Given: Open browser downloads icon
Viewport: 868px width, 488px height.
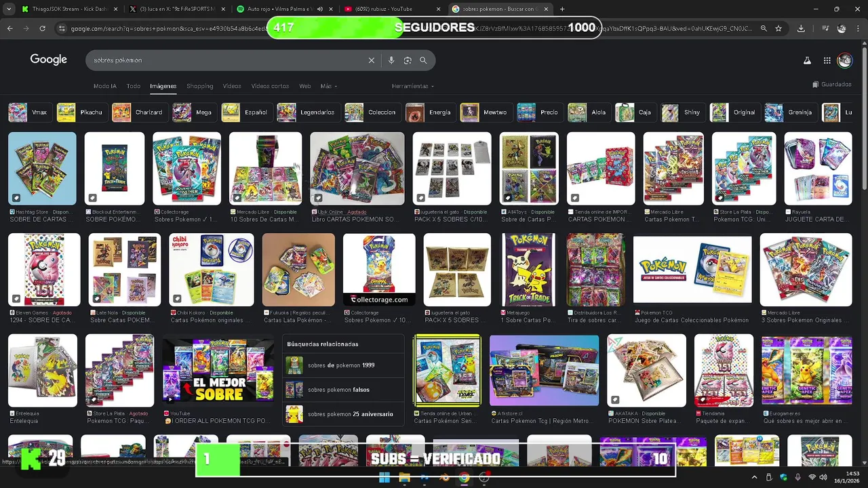Looking at the screenshot, I should point(801,28).
